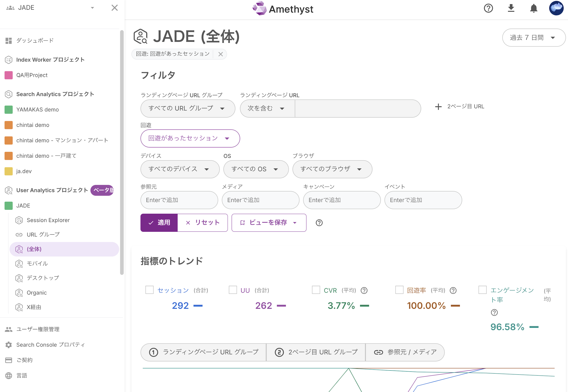Open 次を含む match type dropdown
The width and height of the screenshot is (568, 392).
[267, 108]
